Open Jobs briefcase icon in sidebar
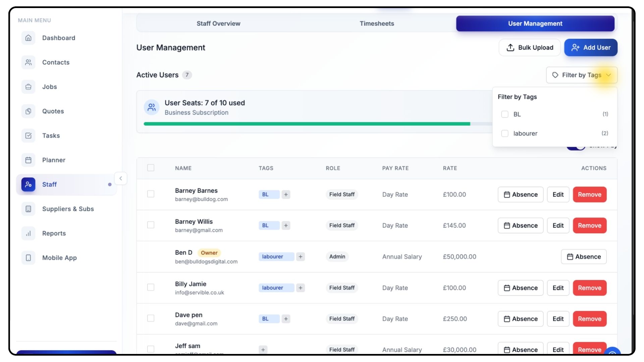This screenshot has width=644, height=362. (29, 87)
